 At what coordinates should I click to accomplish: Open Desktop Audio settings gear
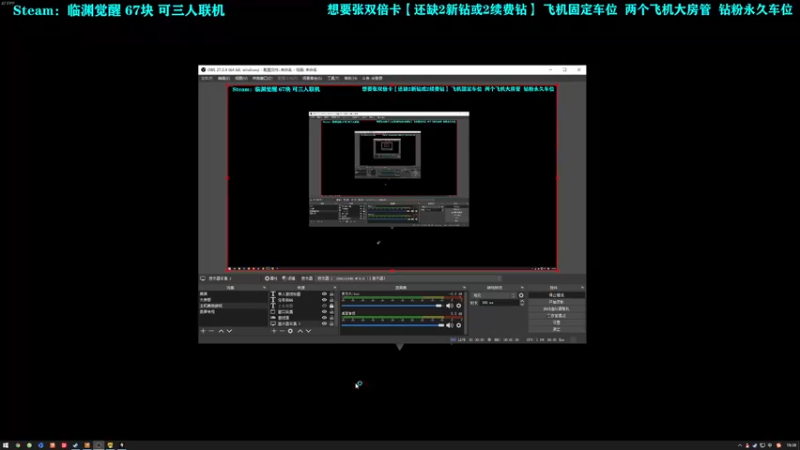coord(458,325)
